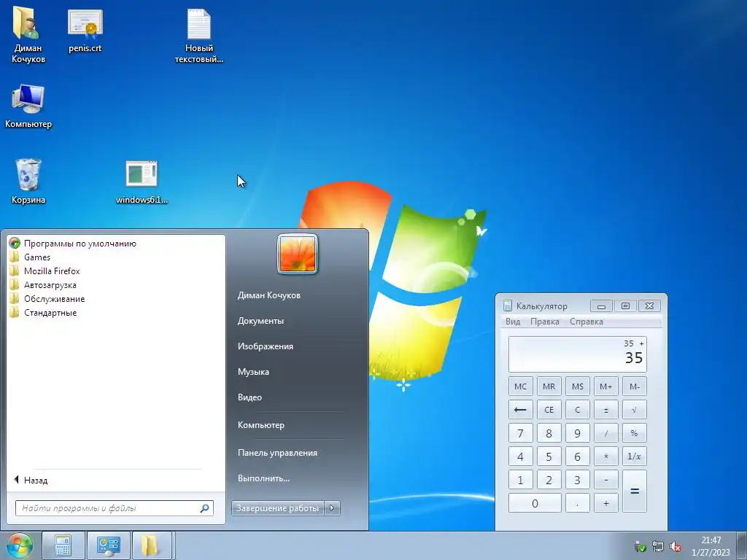
Task: Click the percent button
Action: (634, 433)
